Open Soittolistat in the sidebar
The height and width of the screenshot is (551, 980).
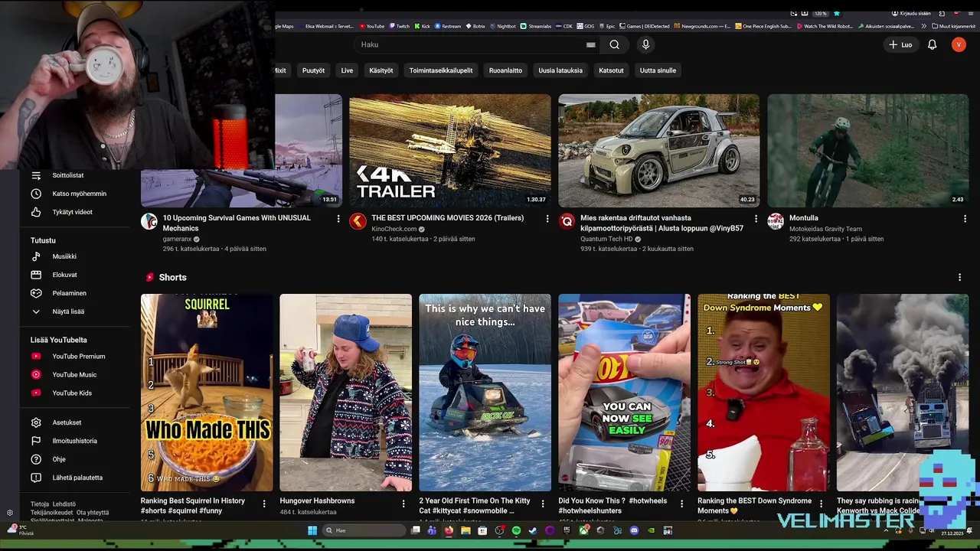pyautogui.click(x=67, y=175)
